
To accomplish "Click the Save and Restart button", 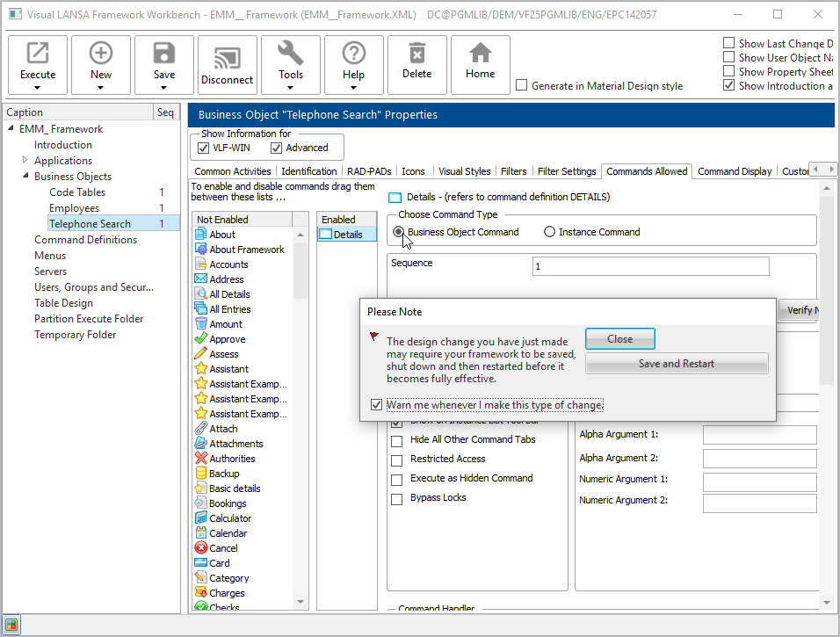I will [x=677, y=364].
